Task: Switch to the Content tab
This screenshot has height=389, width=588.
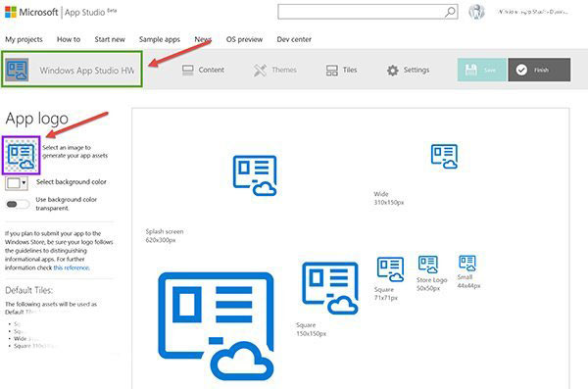Action: [x=203, y=71]
